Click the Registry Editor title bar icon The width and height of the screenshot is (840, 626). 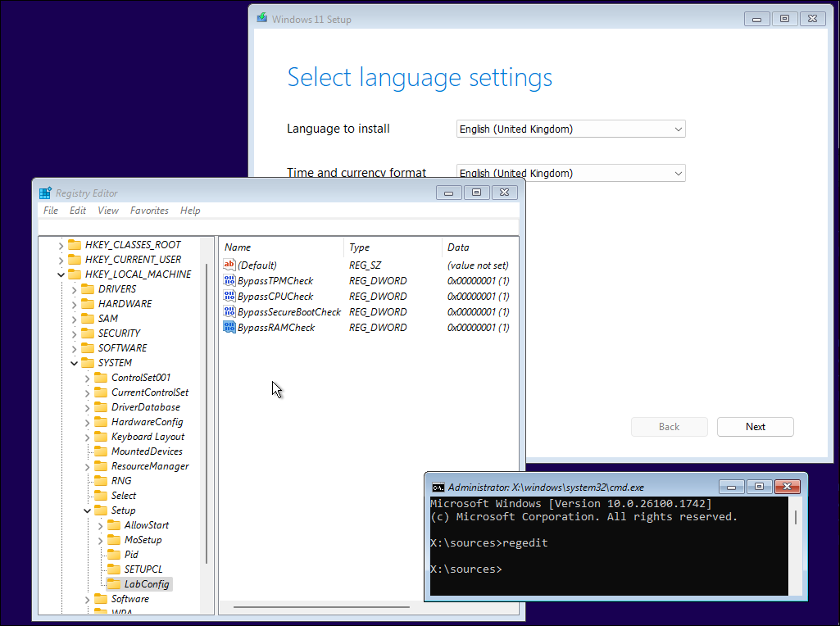(46, 193)
